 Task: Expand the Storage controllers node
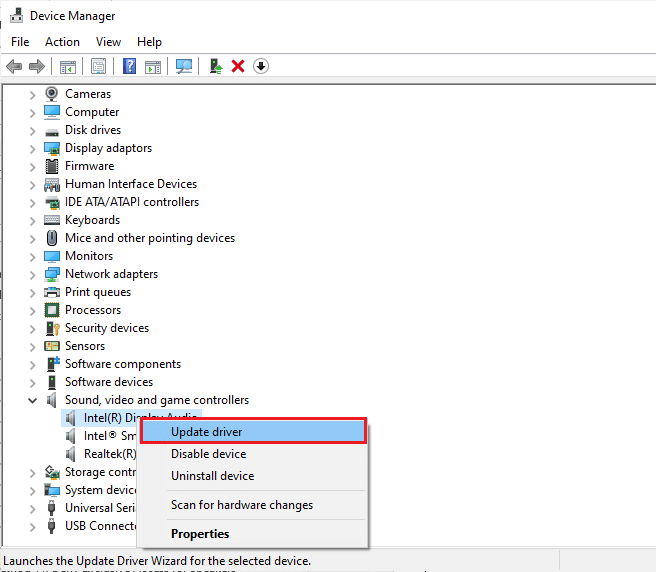pyautogui.click(x=33, y=473)
